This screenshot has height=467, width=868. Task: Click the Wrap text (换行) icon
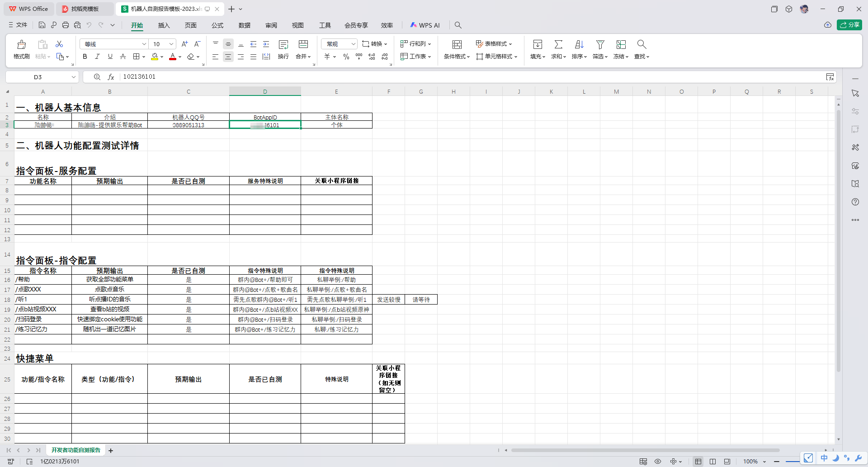pyautogui.click(x=283, y=45)
